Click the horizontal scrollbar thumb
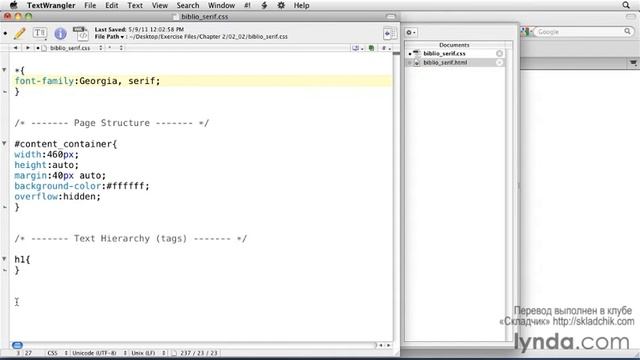This screenshot has width=640, height=360. (17, 345)
